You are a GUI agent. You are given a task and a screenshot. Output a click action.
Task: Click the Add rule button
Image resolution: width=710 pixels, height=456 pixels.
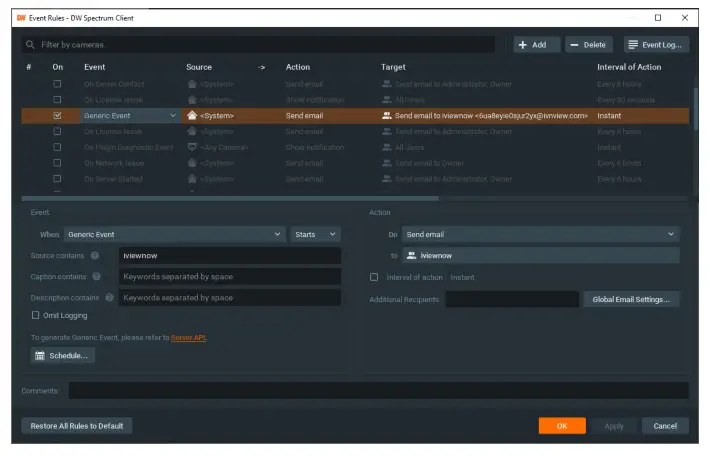[537, 45]
